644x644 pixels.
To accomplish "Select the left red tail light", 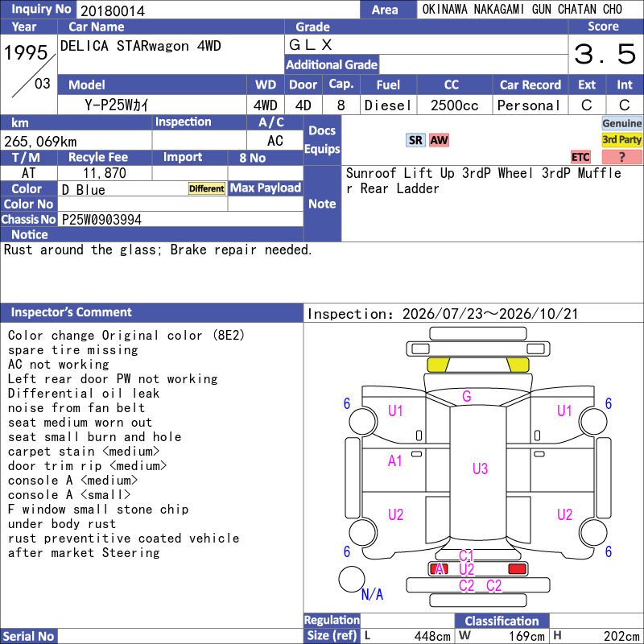I will [438, 569].
